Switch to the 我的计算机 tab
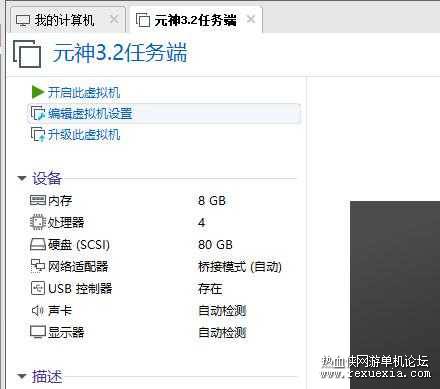The height and width of the screenshot is (389, 440). pos(67,20)
